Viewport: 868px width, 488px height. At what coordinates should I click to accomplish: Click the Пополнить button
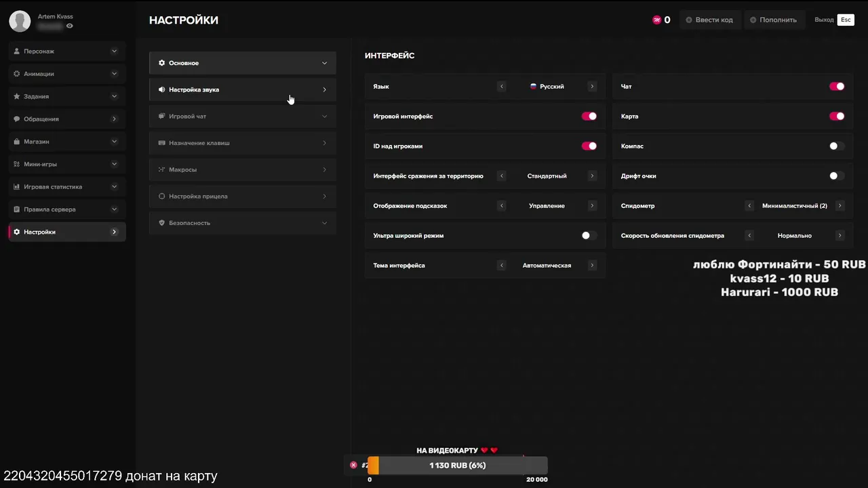[774, 20]
